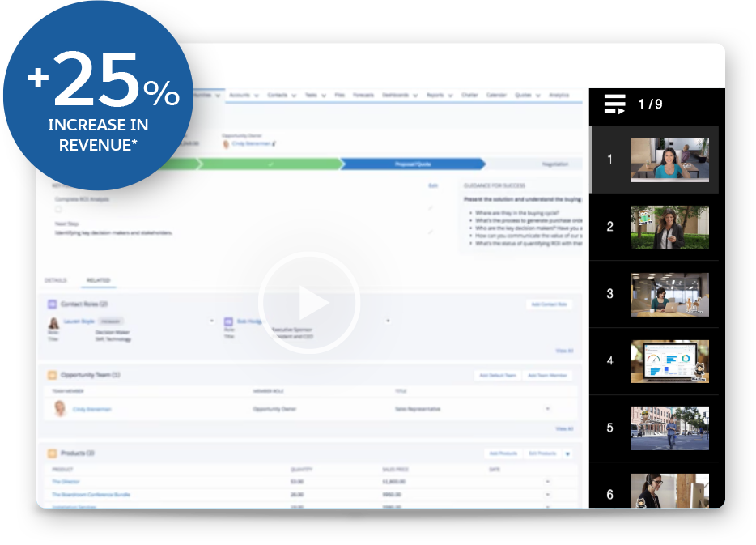Click the Products section icon
Viewport: 756px width, 545px height.
52,453
